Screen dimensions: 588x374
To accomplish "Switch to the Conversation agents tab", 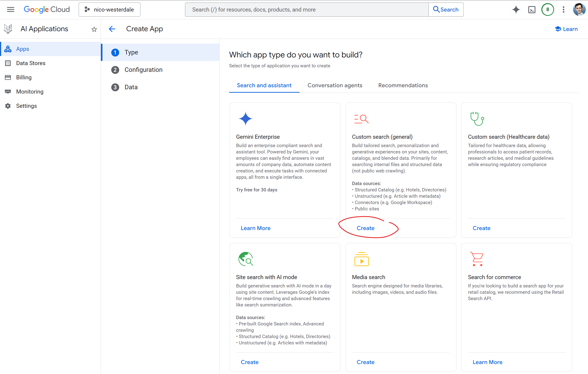I will (x=335, y=85).
